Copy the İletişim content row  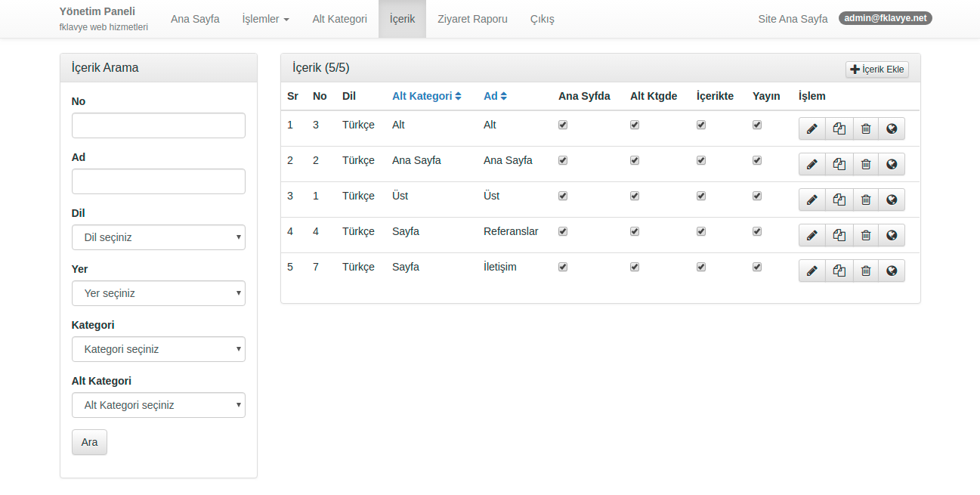click(x=839, y=271)
